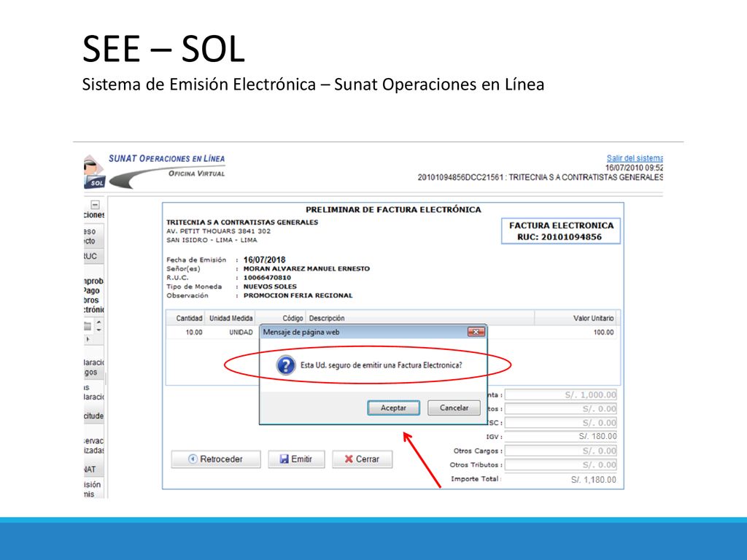Viewport: 747px width, 560px height.
Task: Click the Cerrar button
Action: click(362, 459)
